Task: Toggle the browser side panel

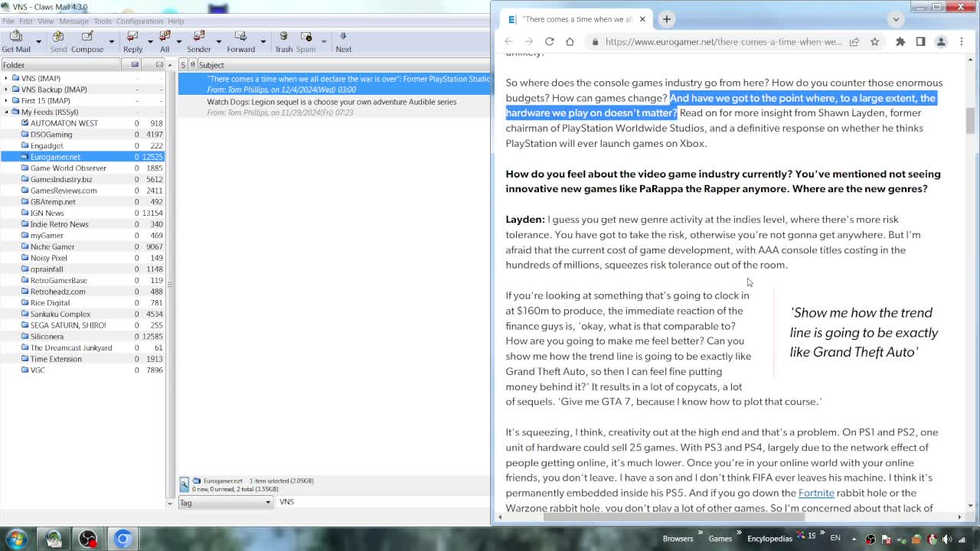Action: coord(920,41)
